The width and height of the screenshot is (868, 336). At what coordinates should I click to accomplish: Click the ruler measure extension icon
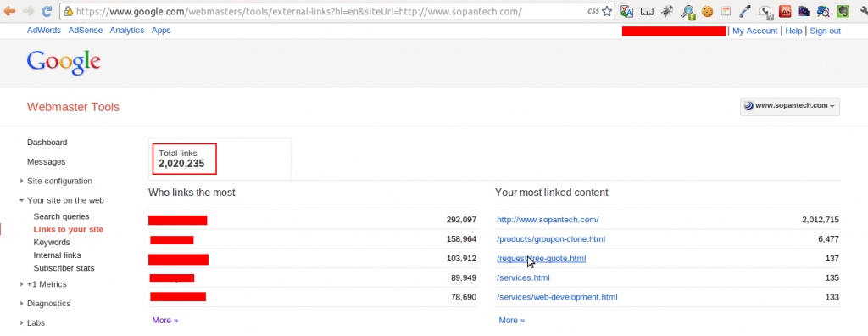[x=647, y=11]
